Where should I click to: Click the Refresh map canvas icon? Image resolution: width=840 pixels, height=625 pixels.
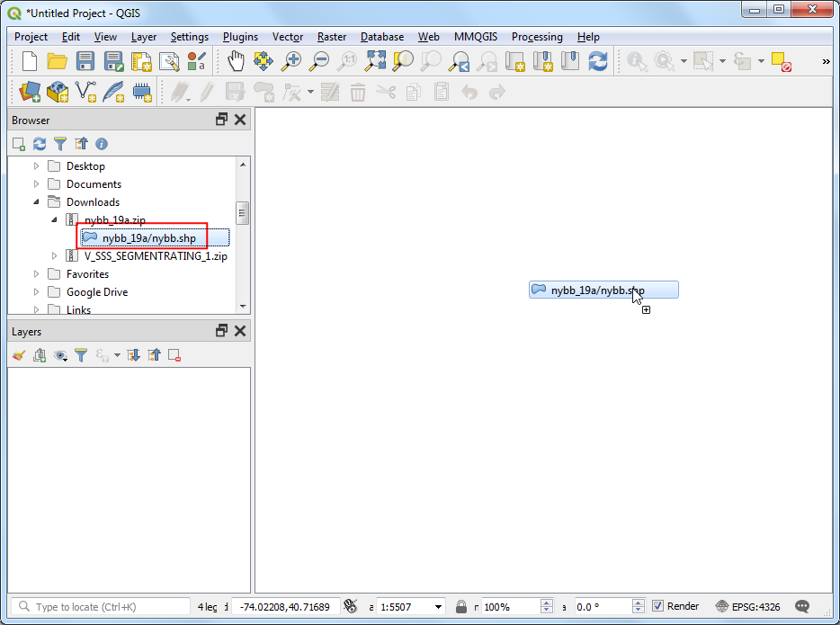point(597,61)
